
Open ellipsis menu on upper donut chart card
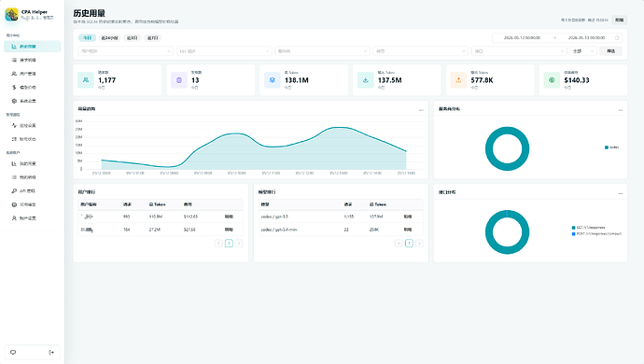pos(620,110)
